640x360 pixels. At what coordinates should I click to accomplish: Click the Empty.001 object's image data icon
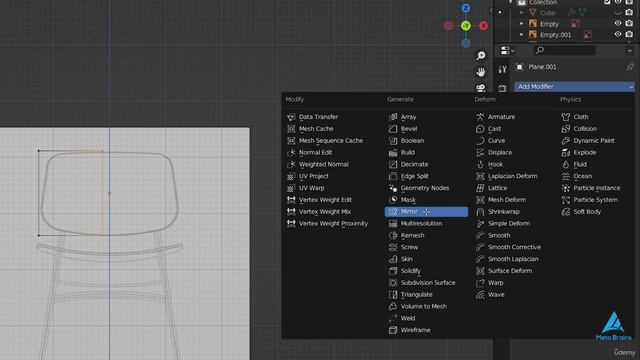(587, 35)
